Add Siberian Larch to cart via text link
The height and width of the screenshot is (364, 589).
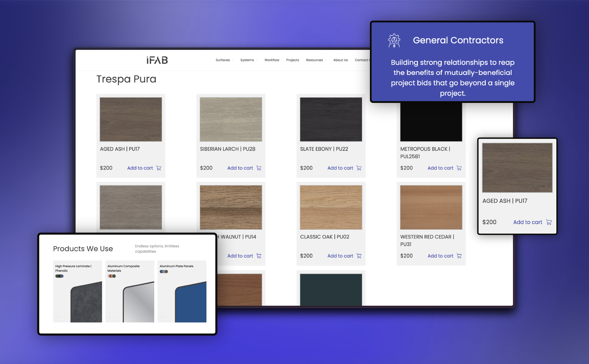240,168
